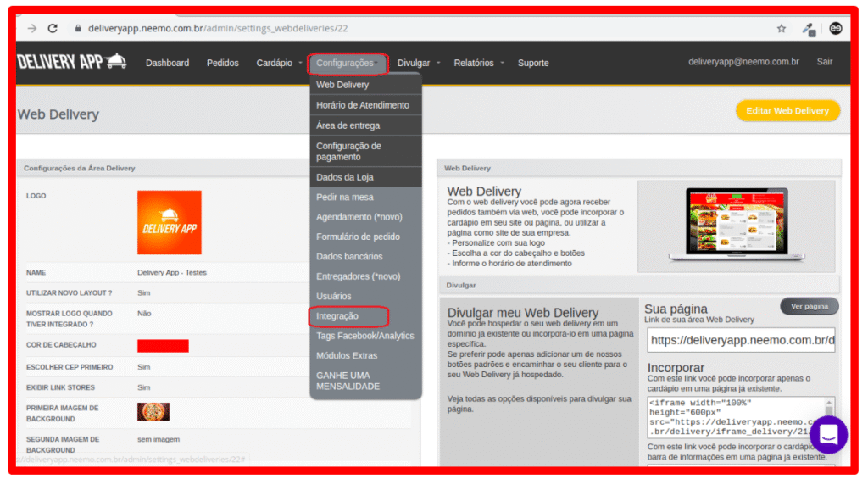
Task: Choose Horário de Atendimento menu item
Action: [x=362, y=105]
